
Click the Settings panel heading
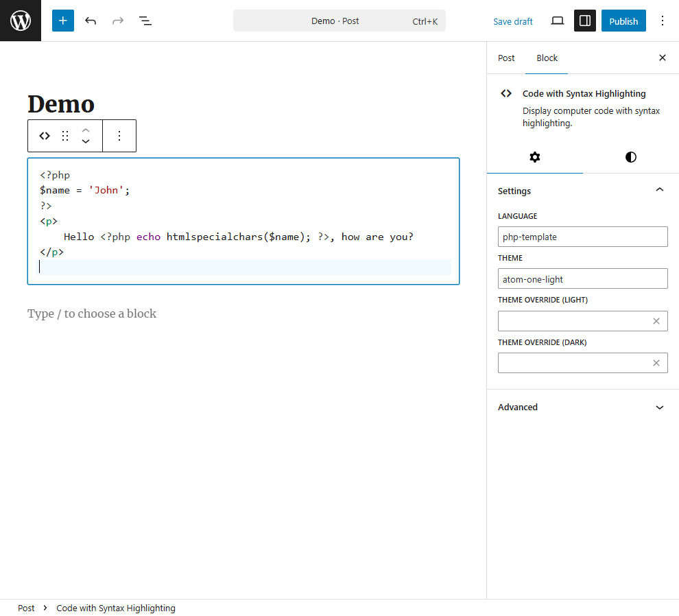point(514,191)
